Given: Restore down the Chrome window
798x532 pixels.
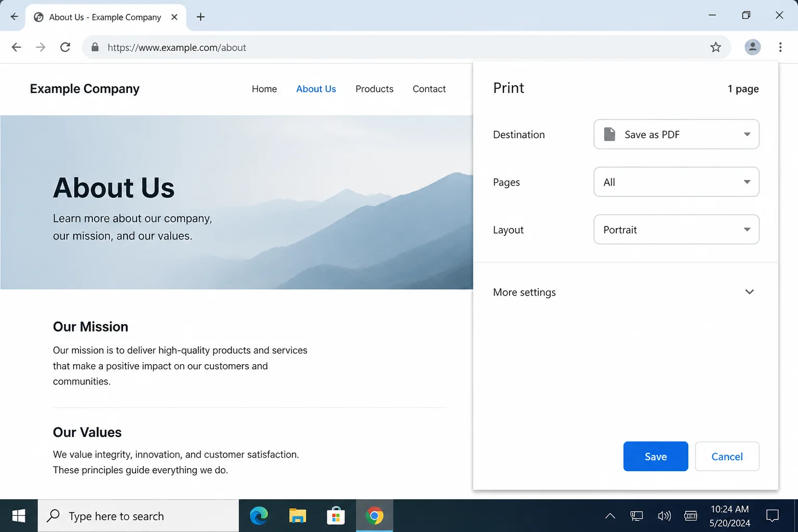Looking at the screenshot, I should coord(746,15).
